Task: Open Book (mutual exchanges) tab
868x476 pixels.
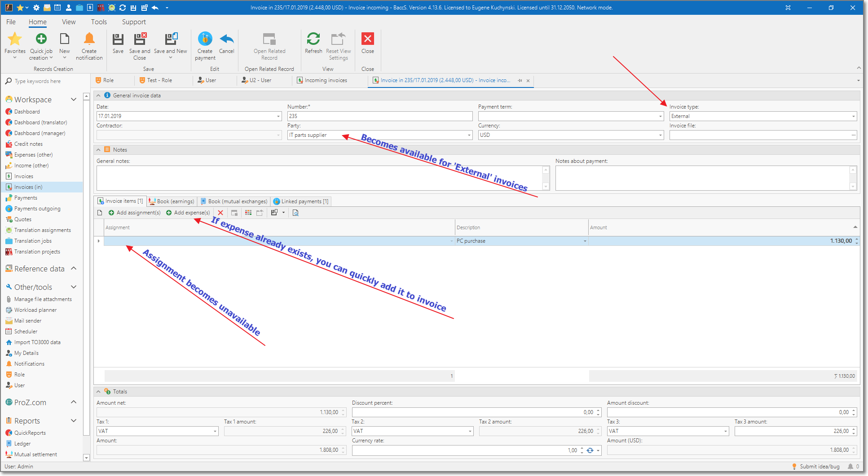Action: point(234,201)
